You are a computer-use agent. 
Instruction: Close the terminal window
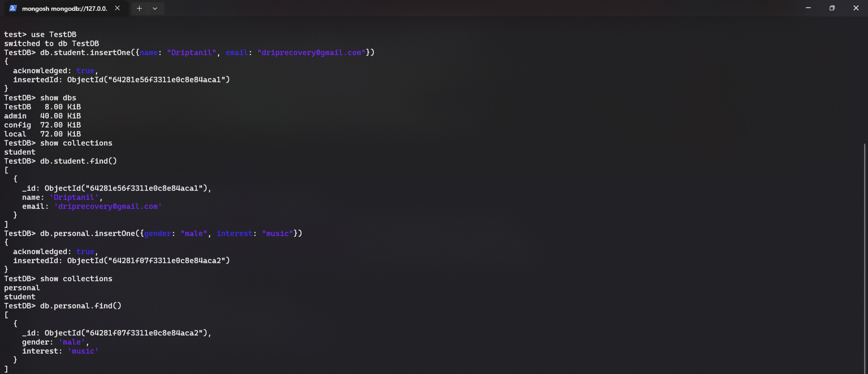click(856, 8)
